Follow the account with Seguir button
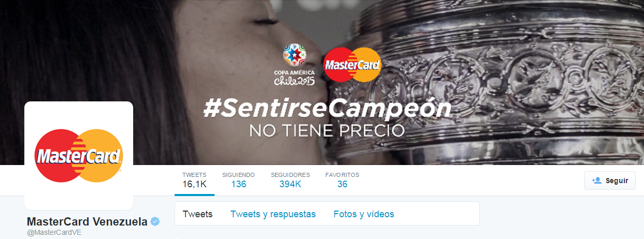 [610, 181]
